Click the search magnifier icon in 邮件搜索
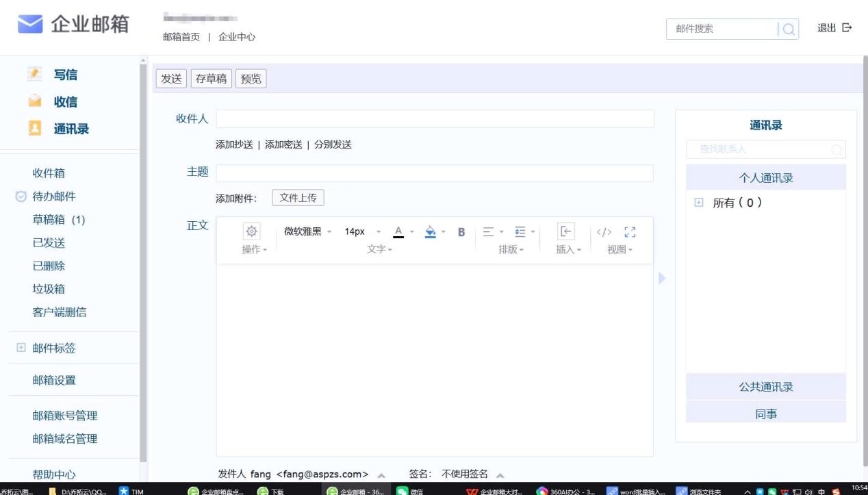This screenshot has height=495, width=868. pos(788,29)
